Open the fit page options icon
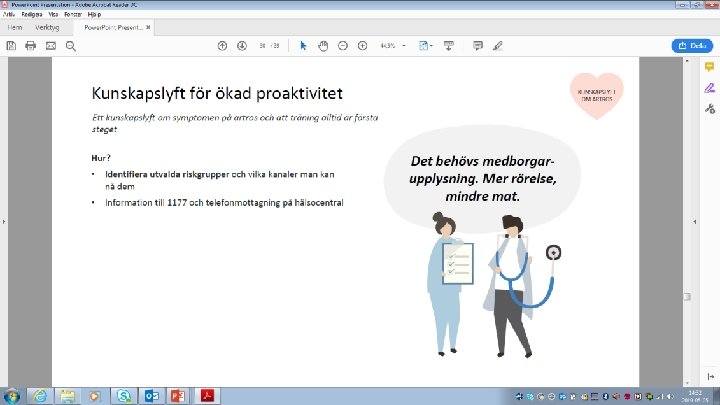 (x=424, y=45)
